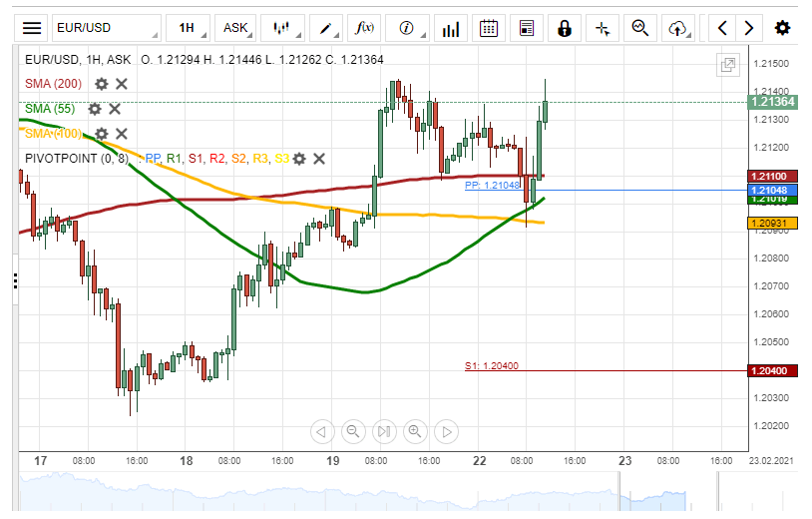
Task: Click the overview navigator range window
Action: [x=668, y=492]
